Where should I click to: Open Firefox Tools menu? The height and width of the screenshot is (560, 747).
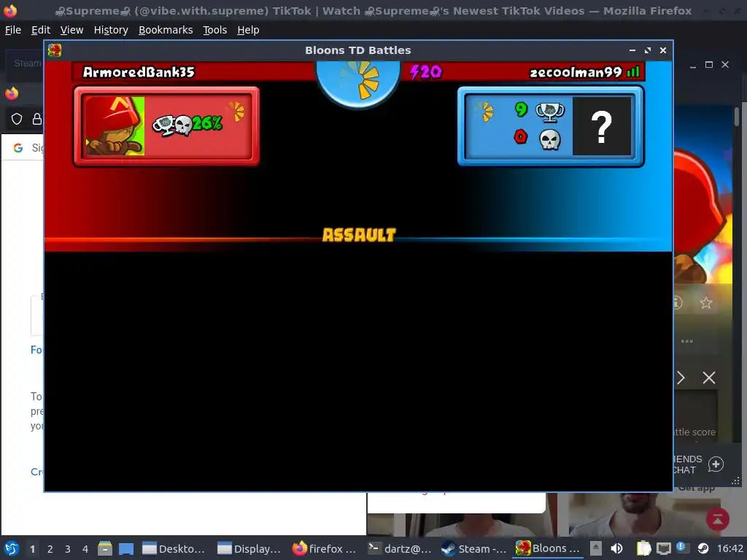[x=215, y=30]
